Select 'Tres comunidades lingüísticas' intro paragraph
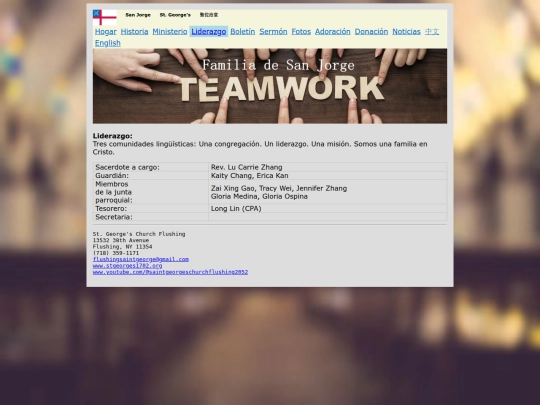The height and width of the screenshot is (405, 540). click(x=260, y=148)
